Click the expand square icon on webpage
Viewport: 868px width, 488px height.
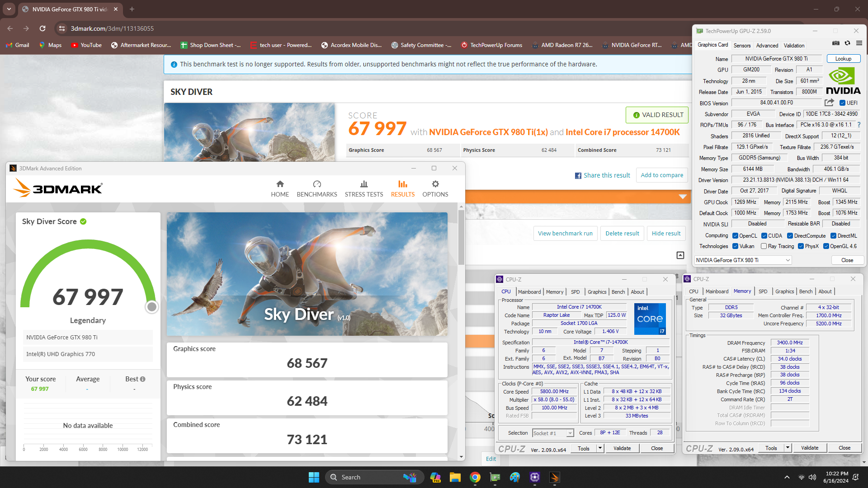coord(680,255)
